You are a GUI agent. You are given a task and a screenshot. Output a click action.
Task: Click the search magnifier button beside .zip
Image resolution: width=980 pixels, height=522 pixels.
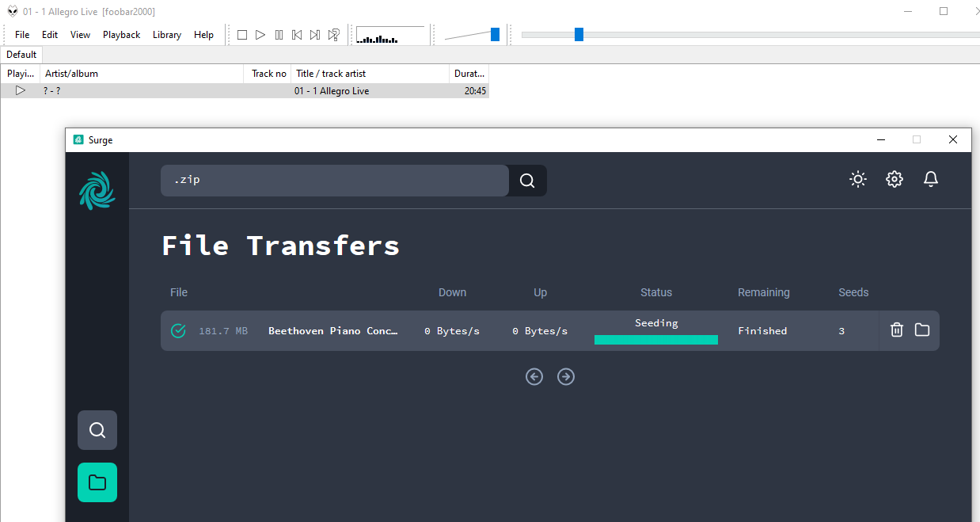pyautogui.click(x=527, y=181)
